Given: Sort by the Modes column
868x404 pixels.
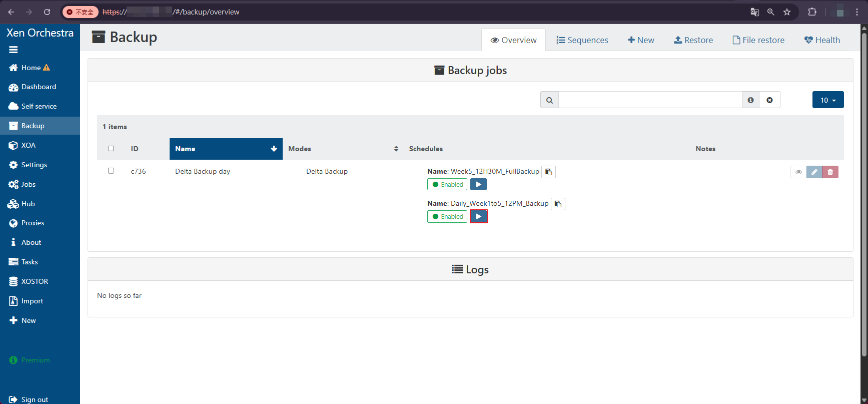Looking at the screenshot, I should [343, 149].
